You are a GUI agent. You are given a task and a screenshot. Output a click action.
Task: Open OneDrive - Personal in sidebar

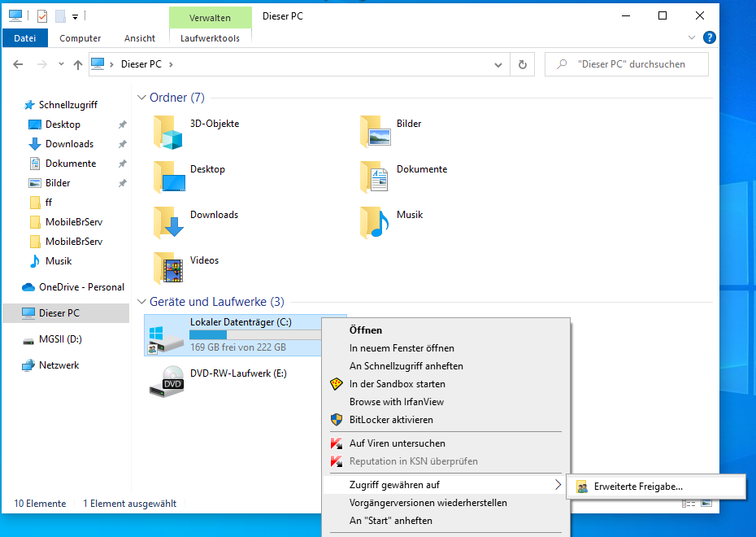pos(80,287)
